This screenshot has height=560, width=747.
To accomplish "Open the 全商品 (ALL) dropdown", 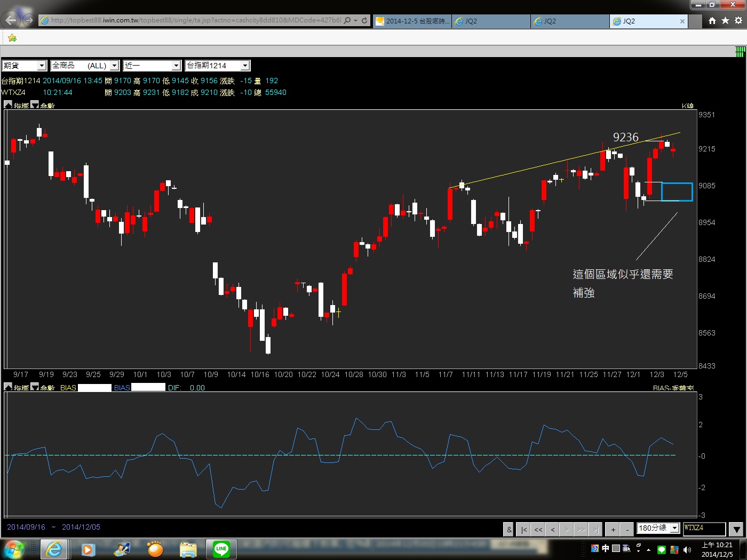I will [x=85, y=66].
